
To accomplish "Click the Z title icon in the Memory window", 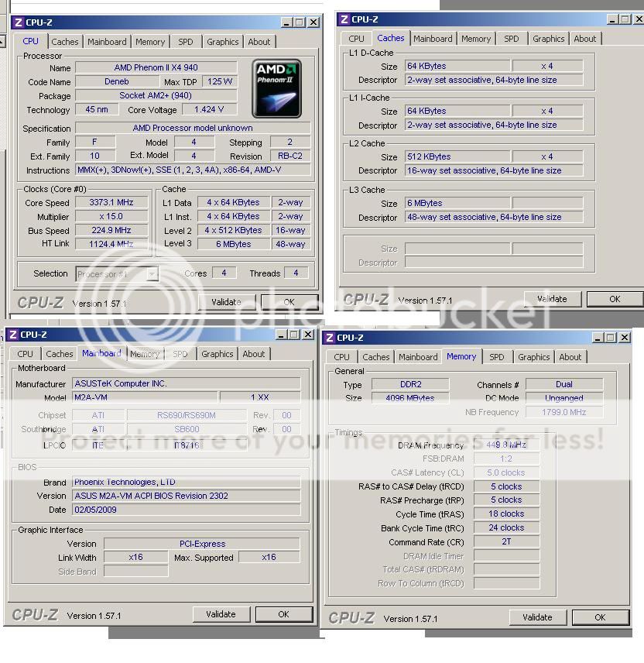I will pos(330,338).
